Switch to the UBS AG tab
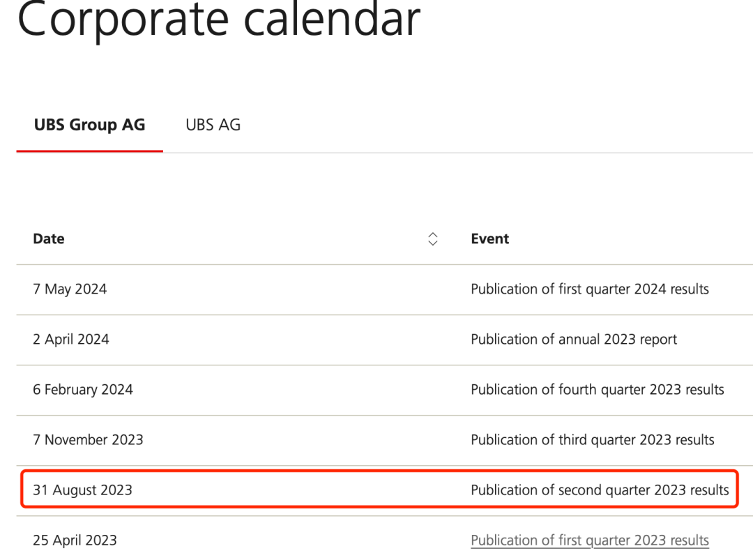Viewport: 753px width, 560px height. (x=213, y=125)
